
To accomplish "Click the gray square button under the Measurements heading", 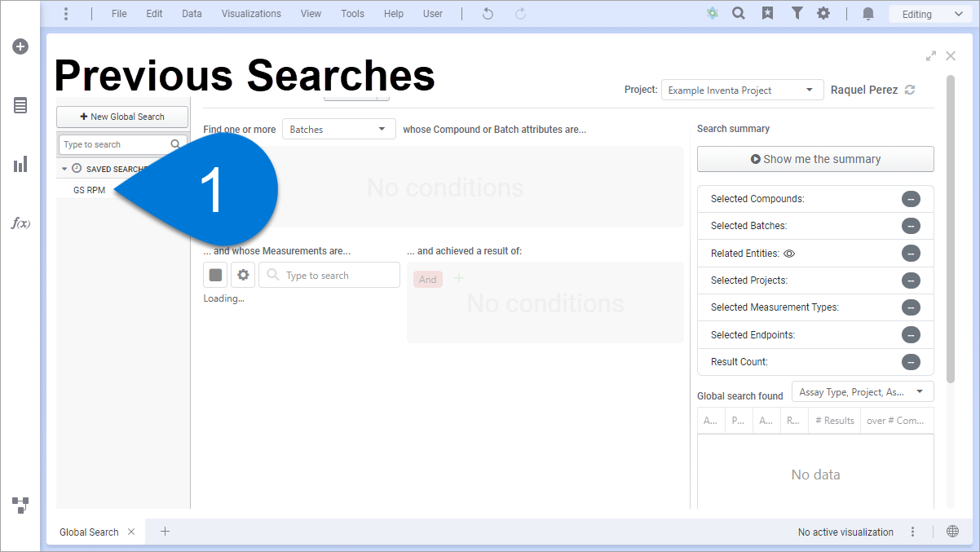I will [215, 275].
